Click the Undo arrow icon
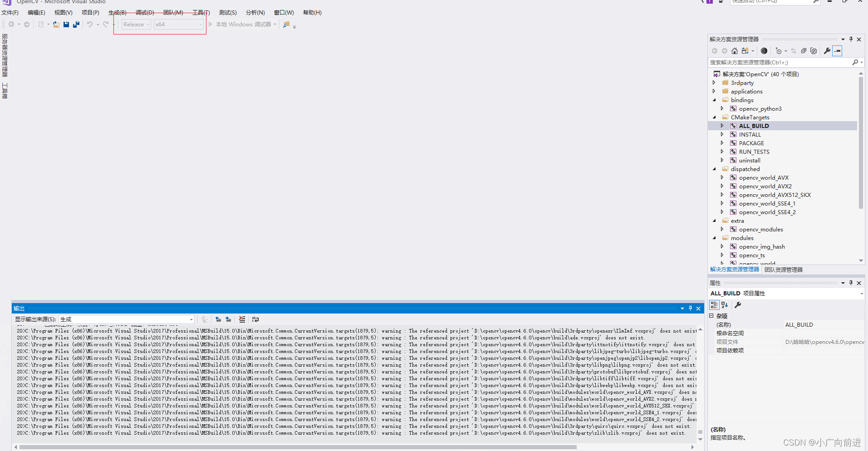 (90, 25)
